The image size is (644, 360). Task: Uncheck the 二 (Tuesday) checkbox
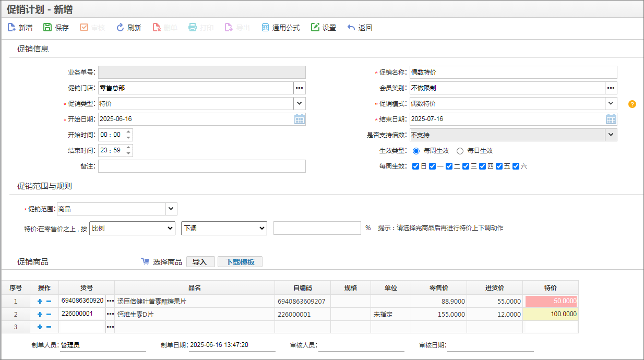(x=449, y=166)
